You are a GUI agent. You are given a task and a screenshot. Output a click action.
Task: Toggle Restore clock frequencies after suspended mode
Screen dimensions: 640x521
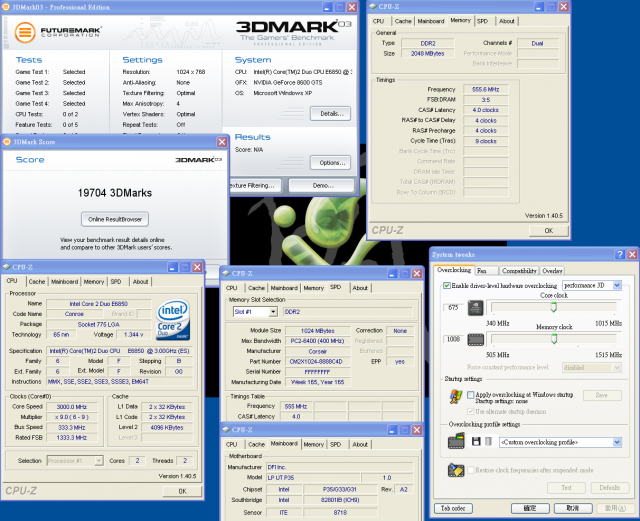(471, 470)
